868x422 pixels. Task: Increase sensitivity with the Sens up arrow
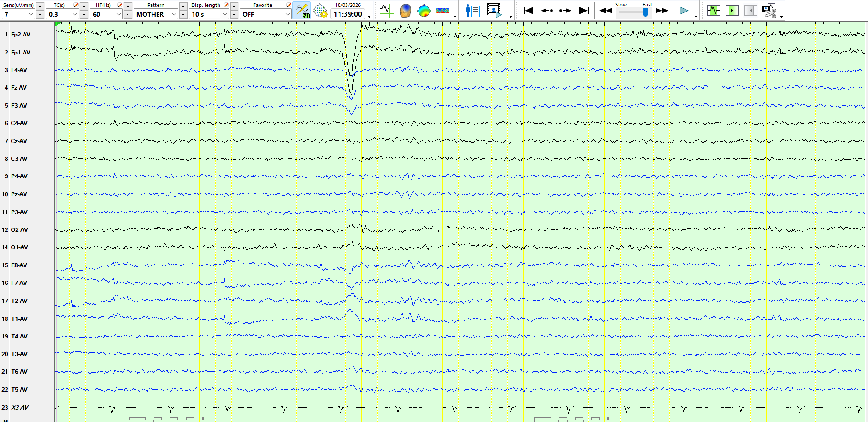[40, 6]
